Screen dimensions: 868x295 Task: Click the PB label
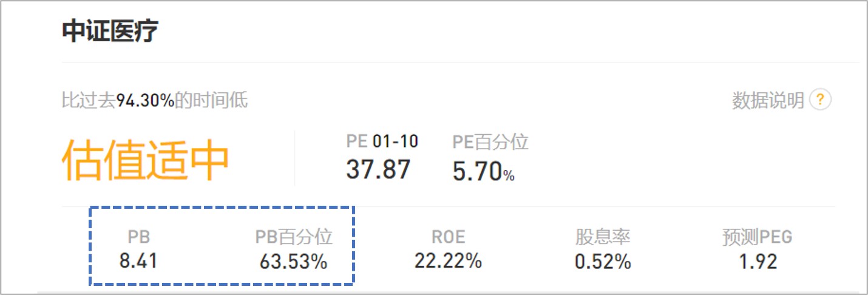point(138,237)
